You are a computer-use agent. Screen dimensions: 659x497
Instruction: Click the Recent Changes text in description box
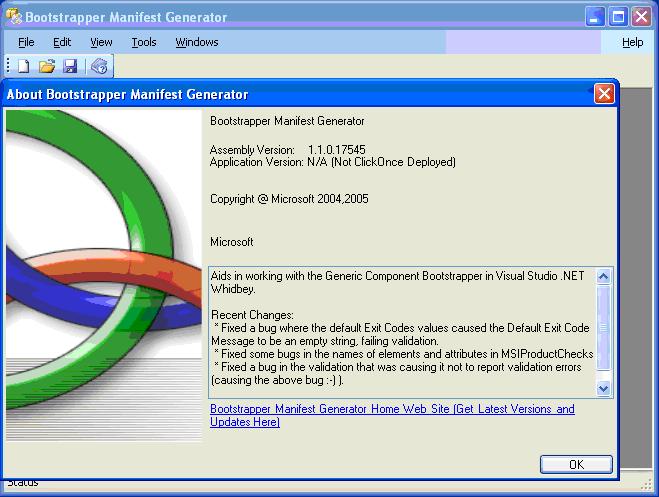252,315
